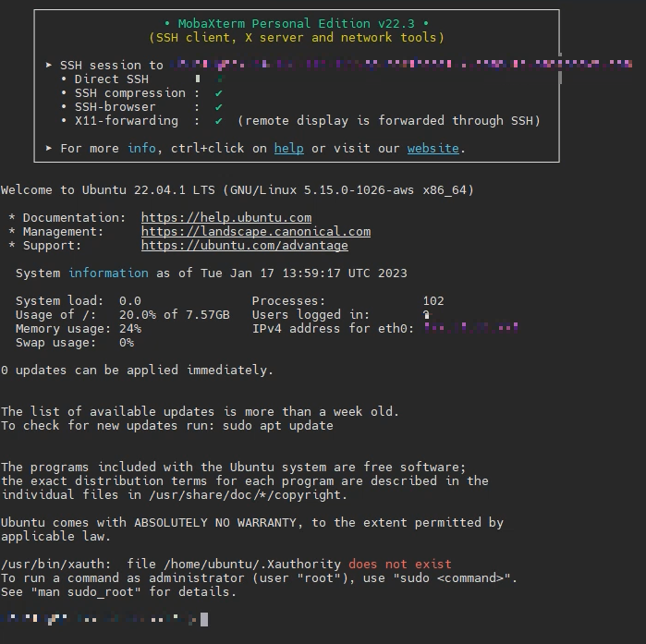This screenshot has height=644, width=646.
Task: Click "MobaXterm Personal Edition v22.3" title text
Action: click(x=297, y=23)
